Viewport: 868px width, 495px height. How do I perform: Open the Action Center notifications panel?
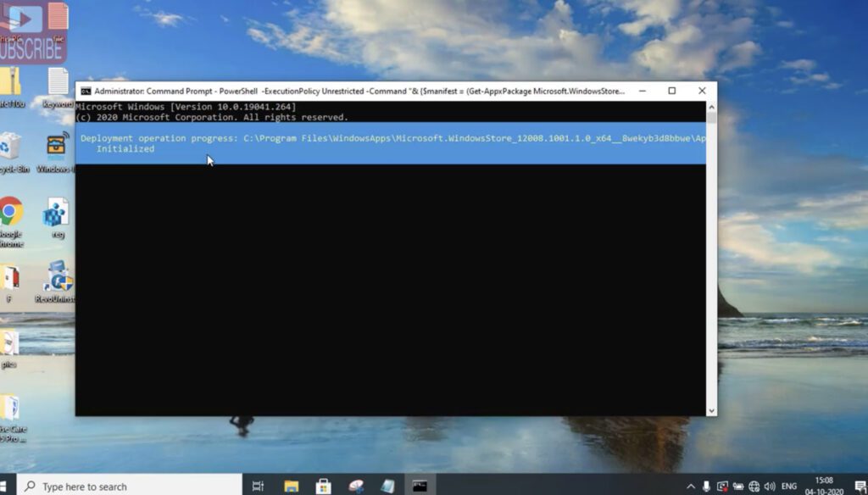click(x=860, y=485)
